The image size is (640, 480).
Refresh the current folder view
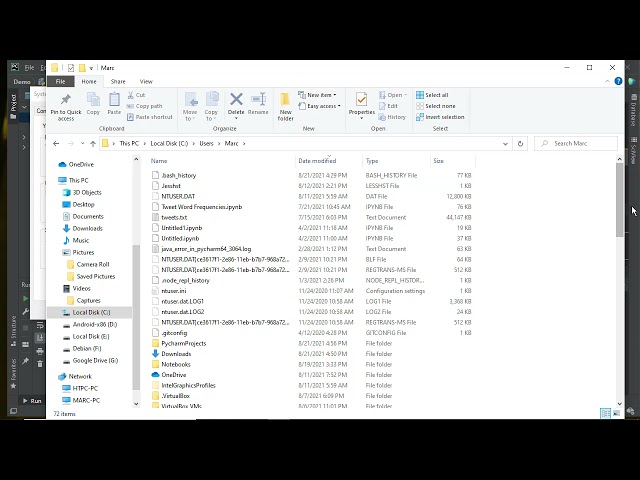520,144
